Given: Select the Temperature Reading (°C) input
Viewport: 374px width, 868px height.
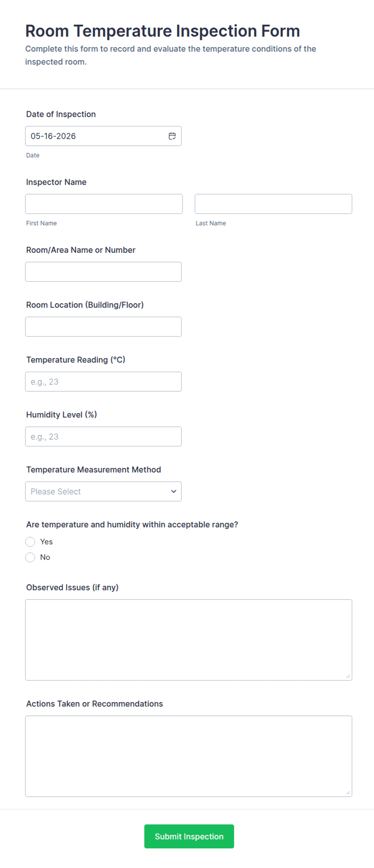Looking at the screenshot, I should click(x=103, y=382).
